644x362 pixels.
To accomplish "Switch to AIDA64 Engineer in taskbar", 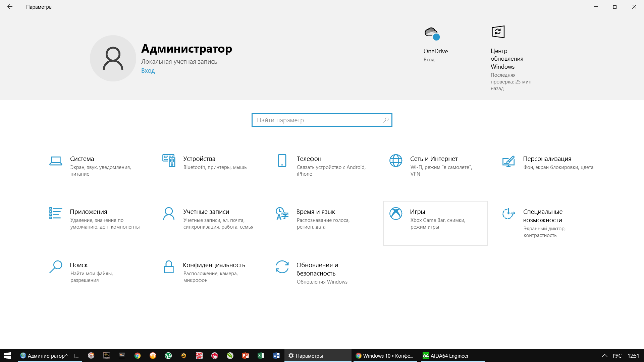I will coord(446,356).
